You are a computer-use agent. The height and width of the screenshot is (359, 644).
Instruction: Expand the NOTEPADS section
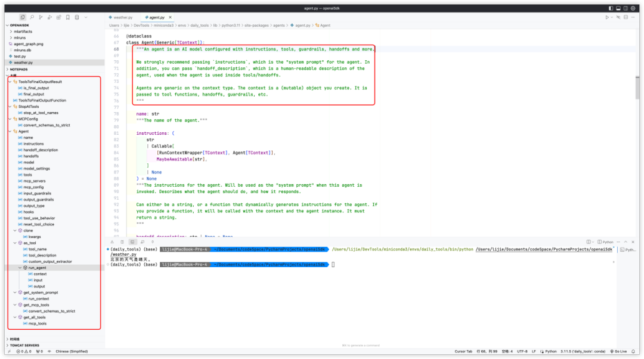coord(18,69)
